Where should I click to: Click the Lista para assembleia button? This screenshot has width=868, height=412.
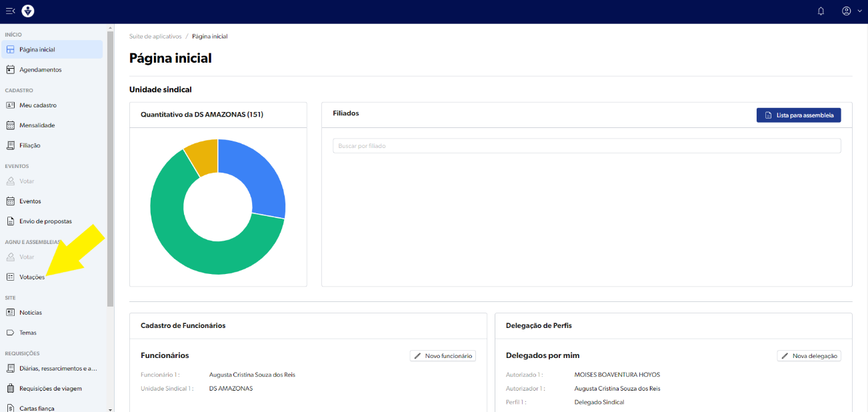799,115
